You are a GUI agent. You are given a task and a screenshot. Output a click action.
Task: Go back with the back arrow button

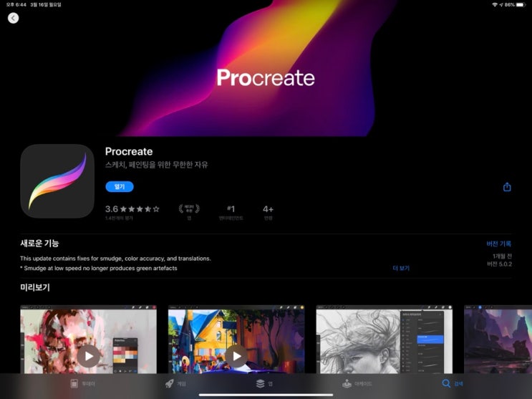[x=13, y=18]
